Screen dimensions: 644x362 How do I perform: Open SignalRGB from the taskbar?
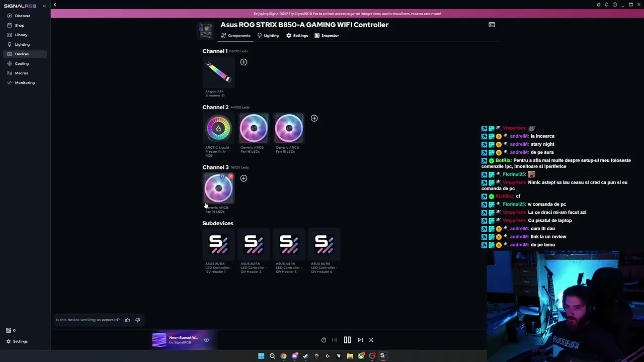coord(383,356)
